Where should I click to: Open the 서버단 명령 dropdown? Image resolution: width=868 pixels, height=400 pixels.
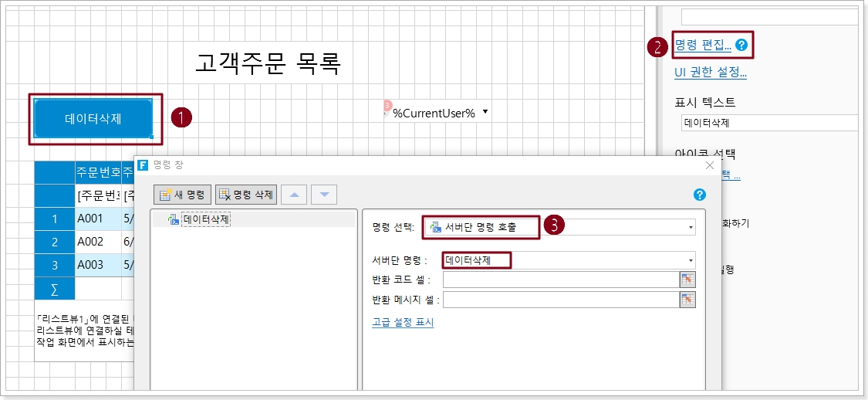690,260
